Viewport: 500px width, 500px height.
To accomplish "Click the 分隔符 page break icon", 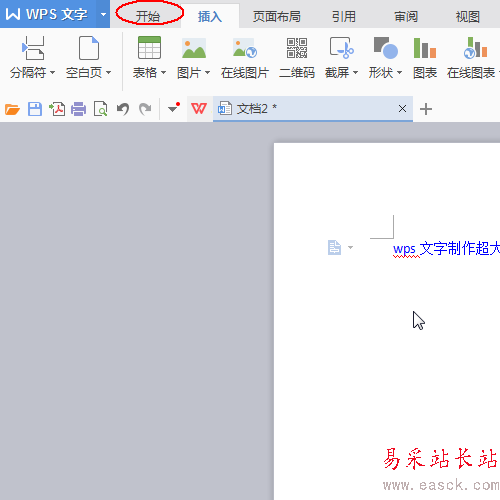I will (x=33, y=48).
